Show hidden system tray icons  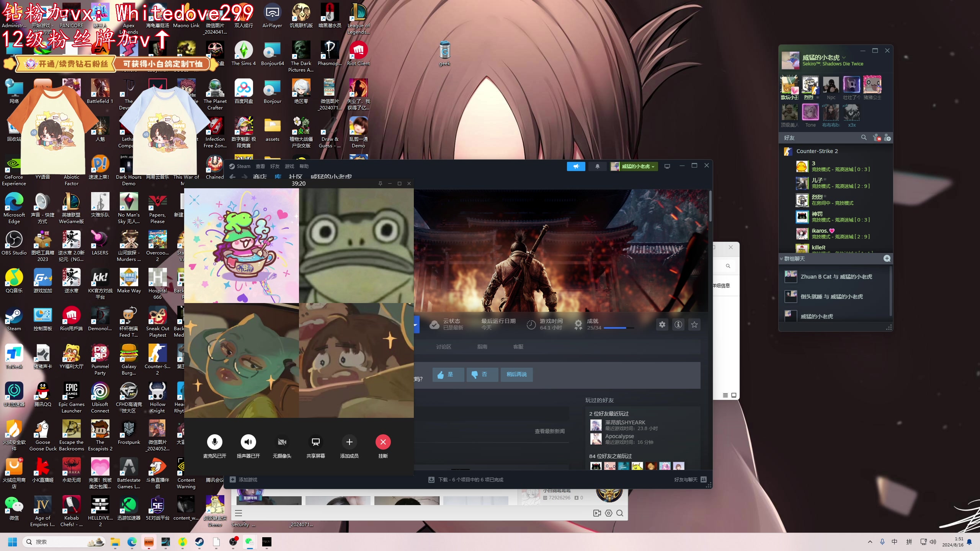[870, 542]
